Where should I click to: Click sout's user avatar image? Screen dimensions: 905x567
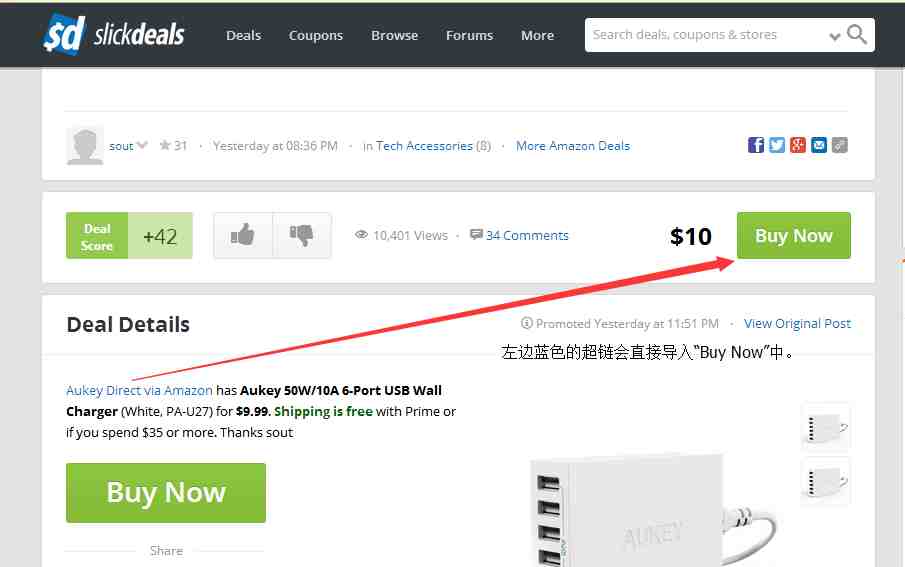coord(85,146)
